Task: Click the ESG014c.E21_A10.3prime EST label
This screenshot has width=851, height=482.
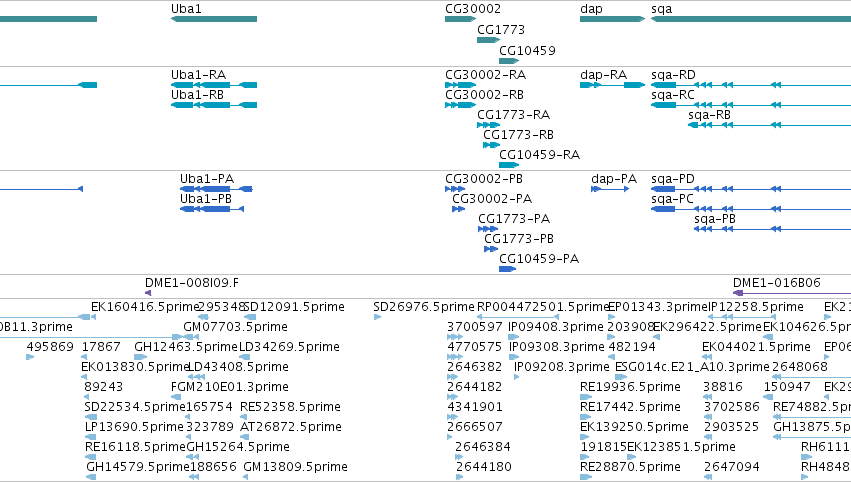Action: coord(692,367)
